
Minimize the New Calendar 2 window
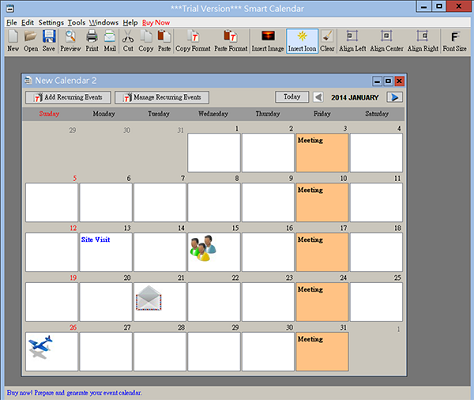click(x=377, y=81)
